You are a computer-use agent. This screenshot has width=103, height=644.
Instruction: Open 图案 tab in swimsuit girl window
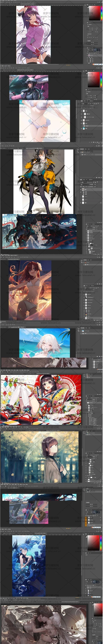click(94, 71)
